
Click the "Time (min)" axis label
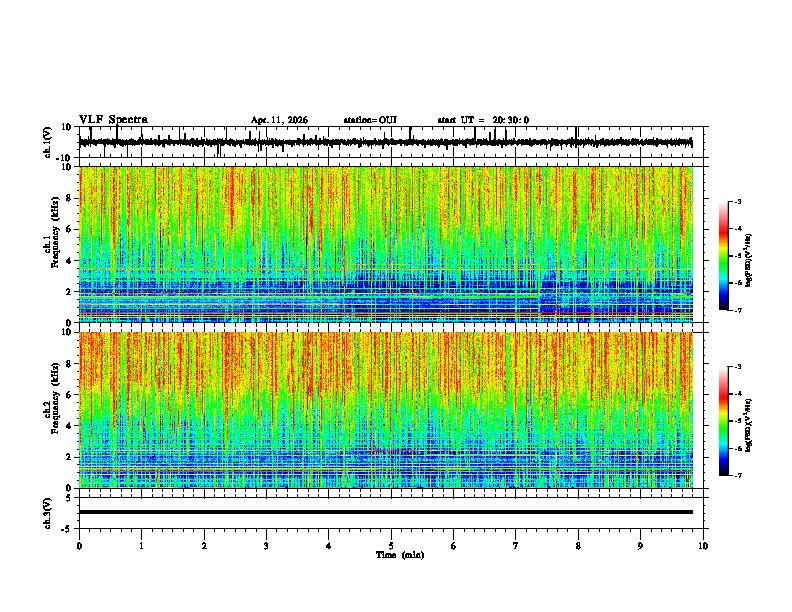coord(400,555)
